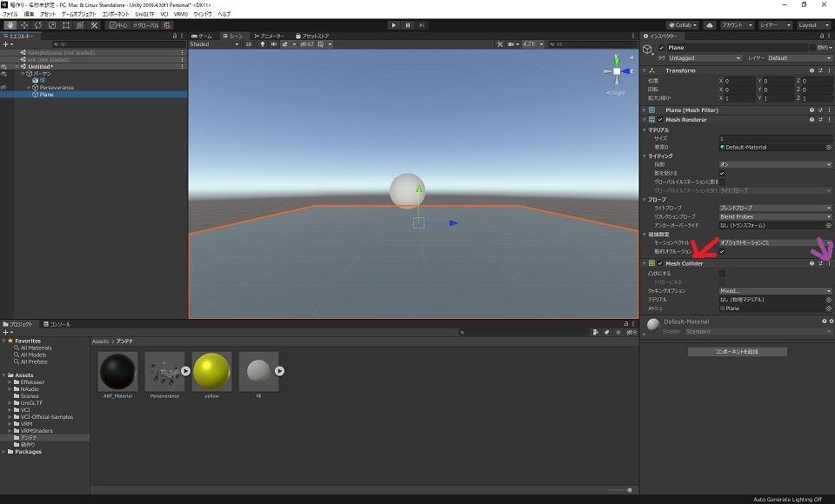This screenshot has height=504, width=835.
Task: Click the Play button
Action: click(x=393, y=25)
